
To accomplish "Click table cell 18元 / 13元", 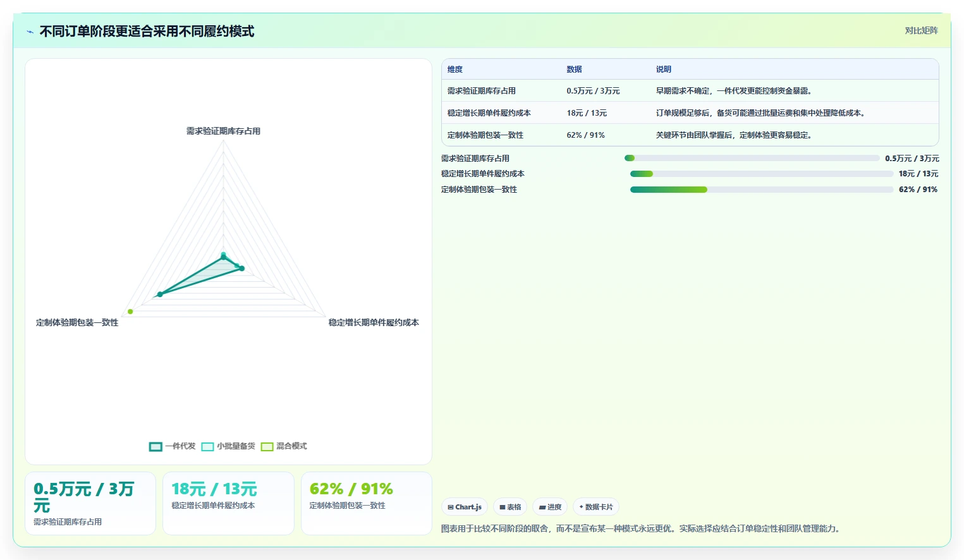I will [x=587, y=113].
